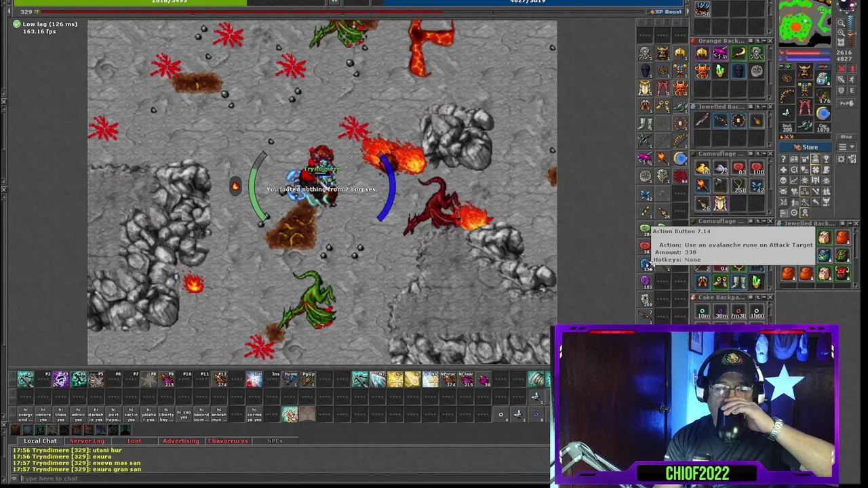This screenshot has height=488, width=868.
Task: Toggle the red X combat button
Action: 842,68
